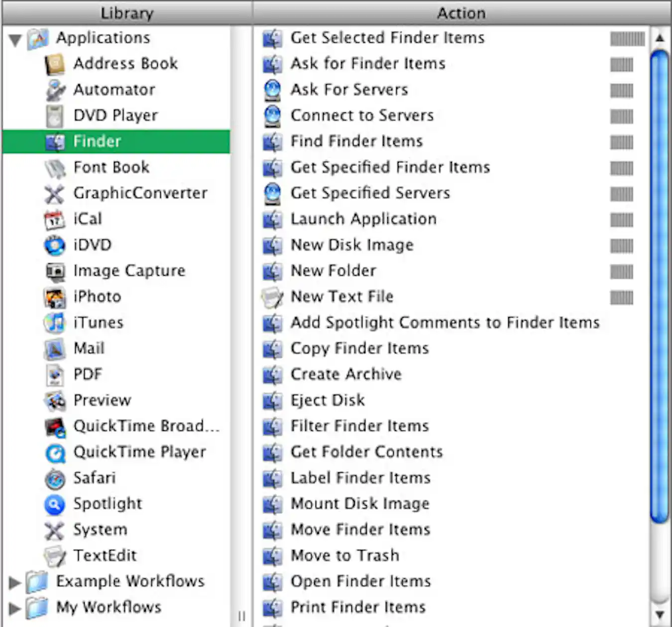Click the Address Book app icon
This screenshot has width=672, height=627.
point(54,64)
